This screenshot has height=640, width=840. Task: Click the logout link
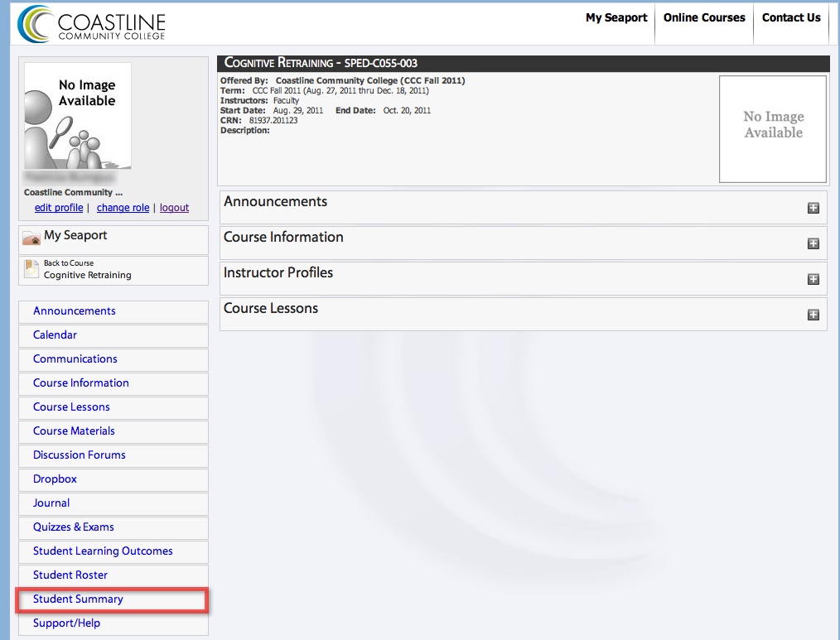click(174, 208)
